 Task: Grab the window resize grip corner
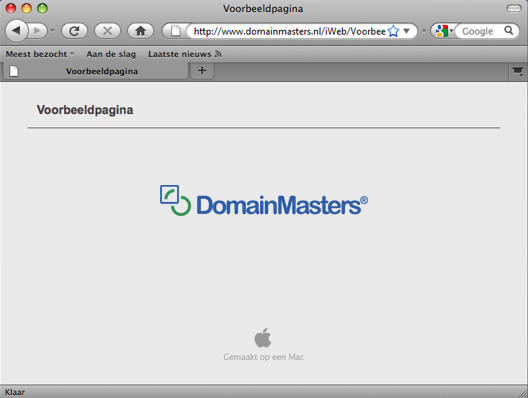click(523, 393)
